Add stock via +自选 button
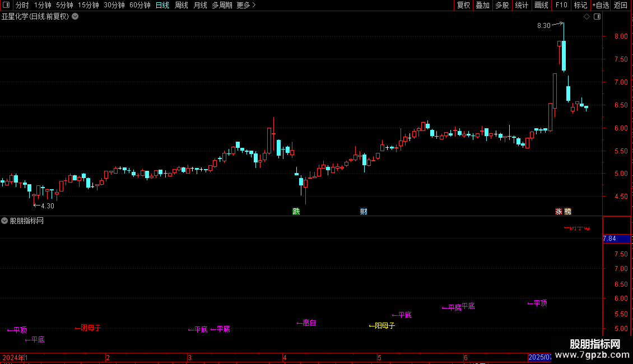Image resolution: width=633 pixels, height=364 pixels. [x=601, y=5]
